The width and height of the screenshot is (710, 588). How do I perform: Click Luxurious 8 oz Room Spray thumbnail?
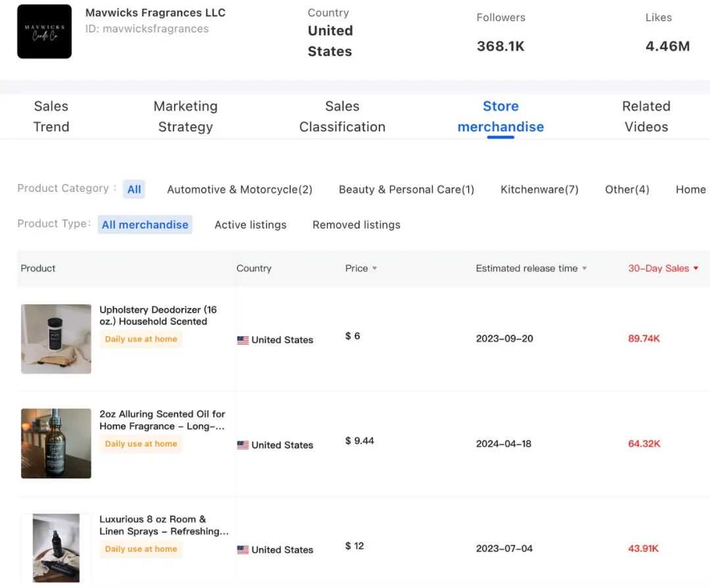point(56,548)
